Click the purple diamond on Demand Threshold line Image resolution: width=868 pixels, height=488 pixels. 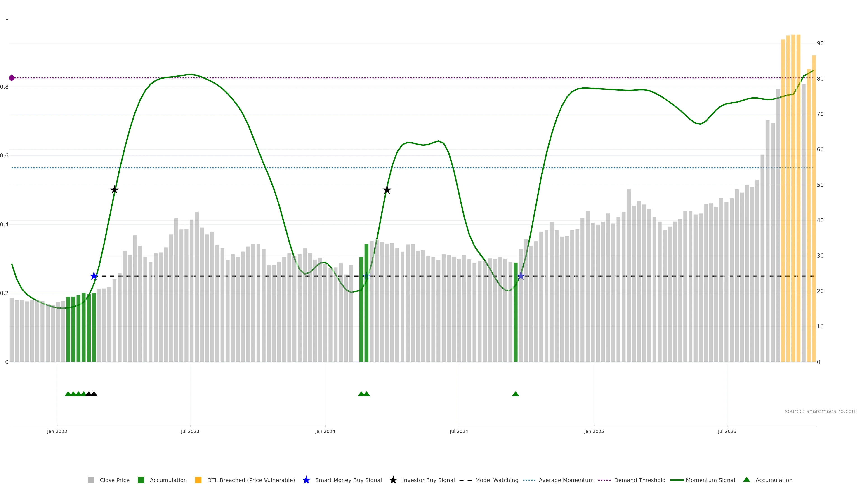coord(12,78)
